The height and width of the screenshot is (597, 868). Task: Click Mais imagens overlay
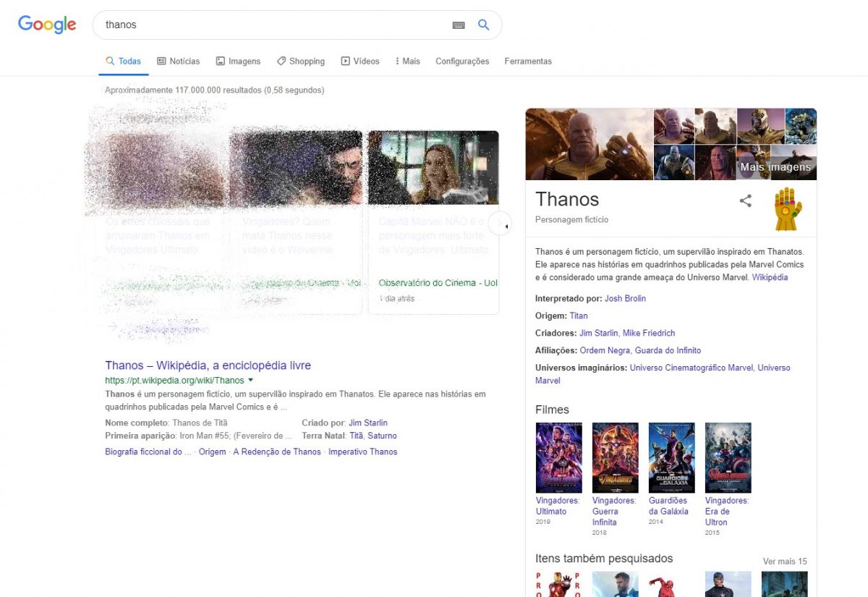point(775,167)
